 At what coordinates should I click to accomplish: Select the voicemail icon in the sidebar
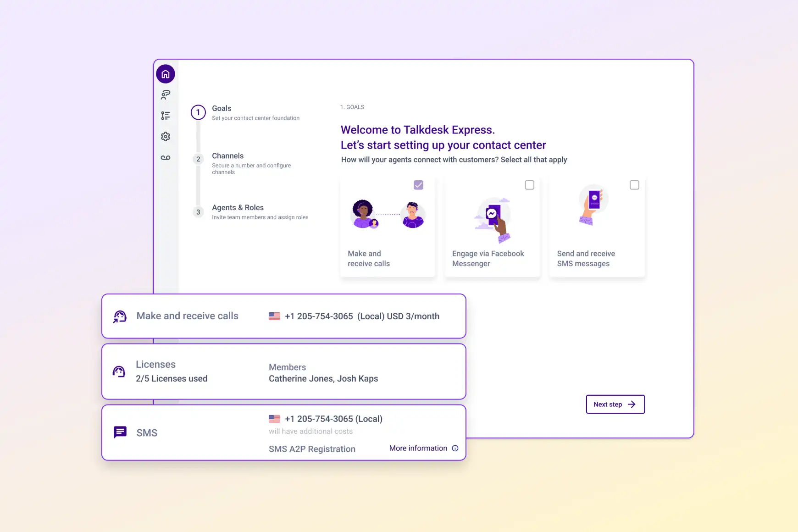pyautogui.click(x=166, y=157)
